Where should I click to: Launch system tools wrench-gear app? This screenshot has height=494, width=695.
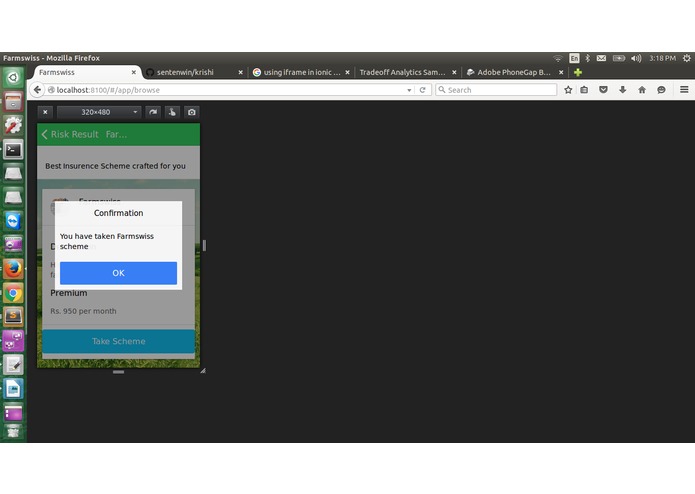coord(13,126)
